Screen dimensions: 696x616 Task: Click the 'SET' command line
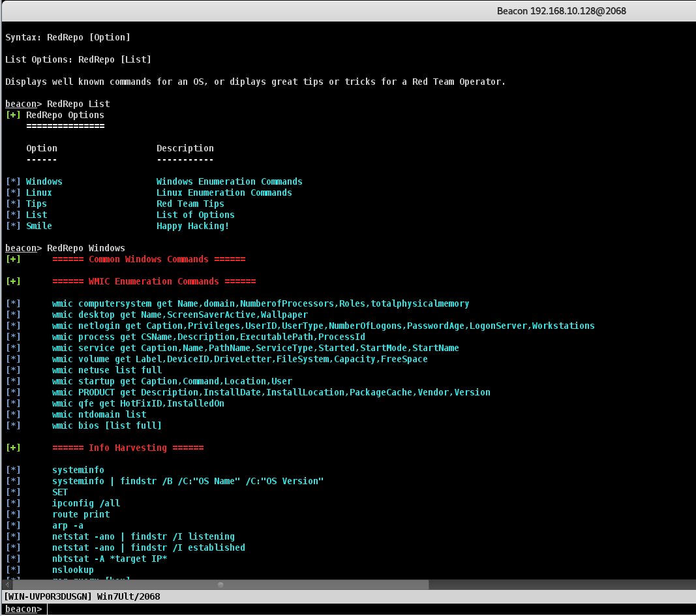tap(60, 492)
